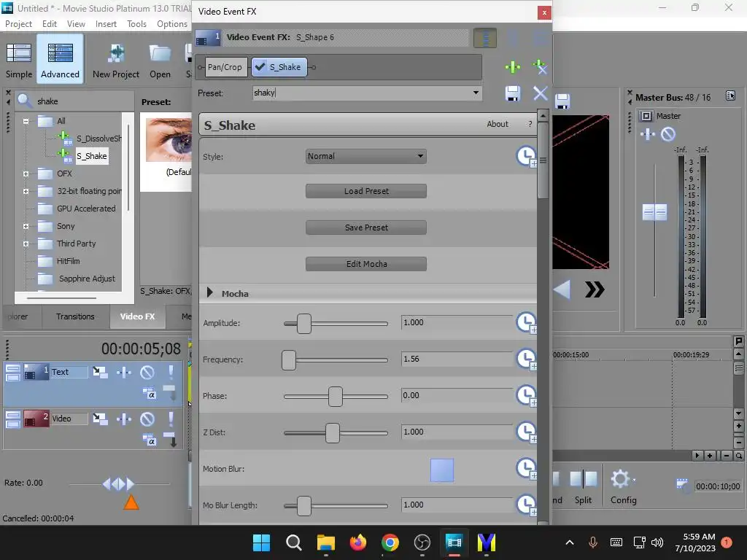Animate Phase parameter clock icon
This screenshot has height=560, width=747.
click(527, 396)
